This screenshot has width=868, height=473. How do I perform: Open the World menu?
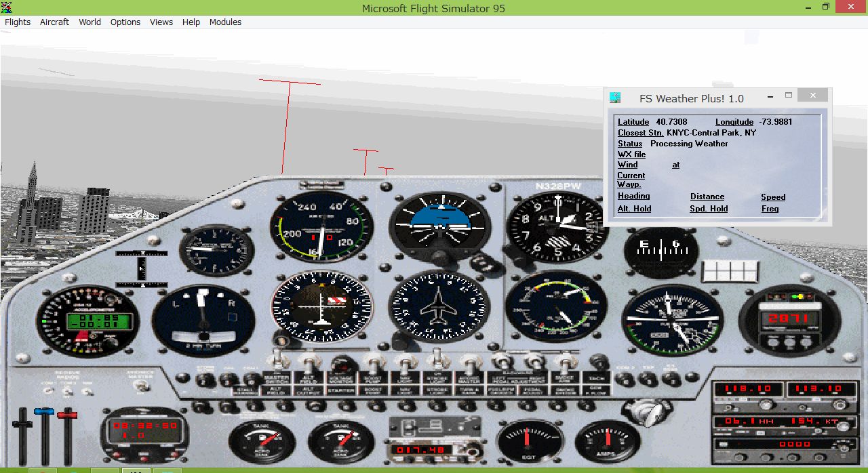click(x=90, y=22)
